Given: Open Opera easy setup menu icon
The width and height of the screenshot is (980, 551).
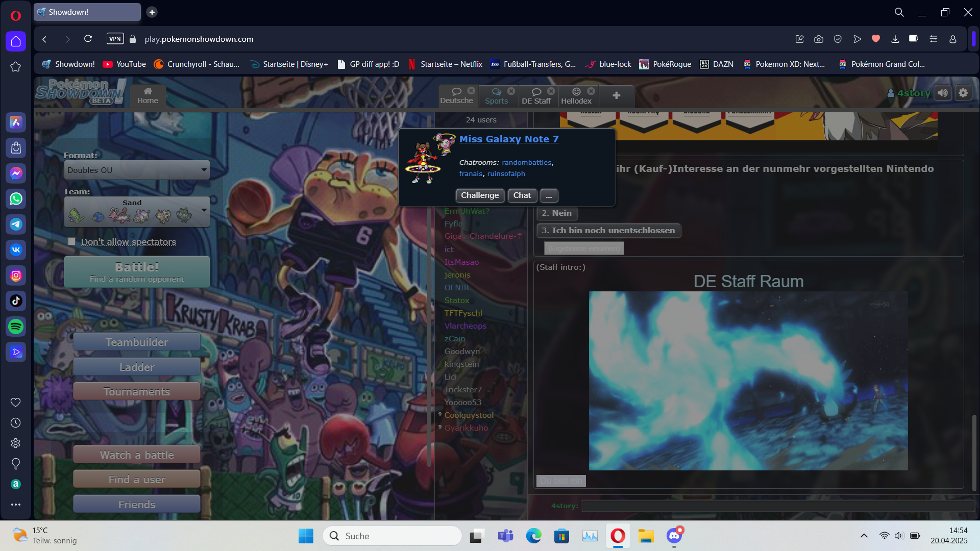Looking at the screenshot, I should coord(933,39).
